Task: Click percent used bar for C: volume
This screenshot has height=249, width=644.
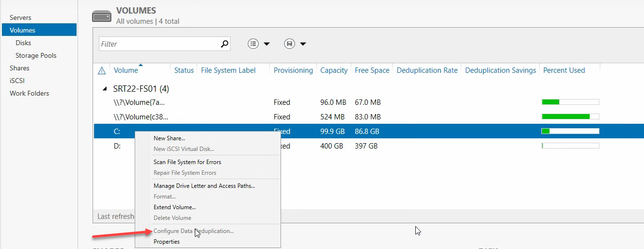Action: (x=570, y=131)
